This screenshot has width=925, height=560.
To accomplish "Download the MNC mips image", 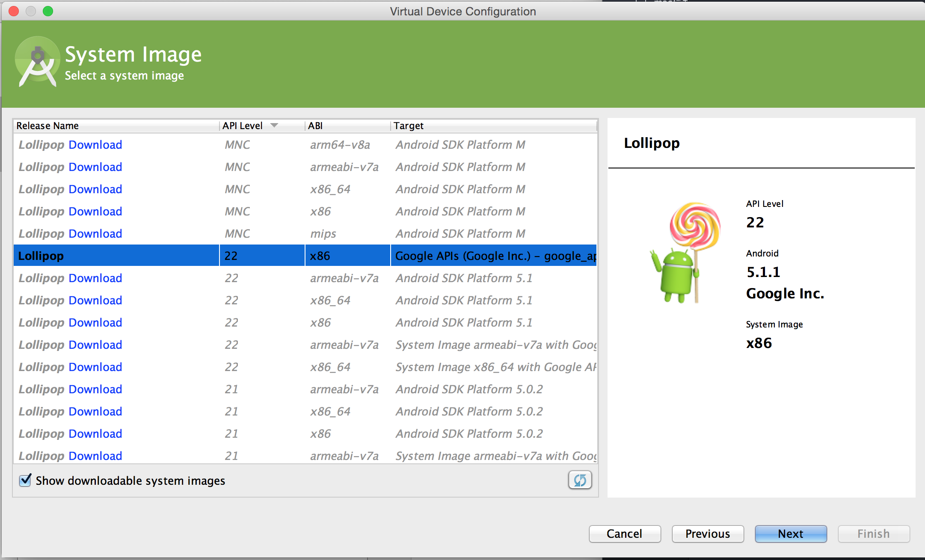I will point(95,234).
